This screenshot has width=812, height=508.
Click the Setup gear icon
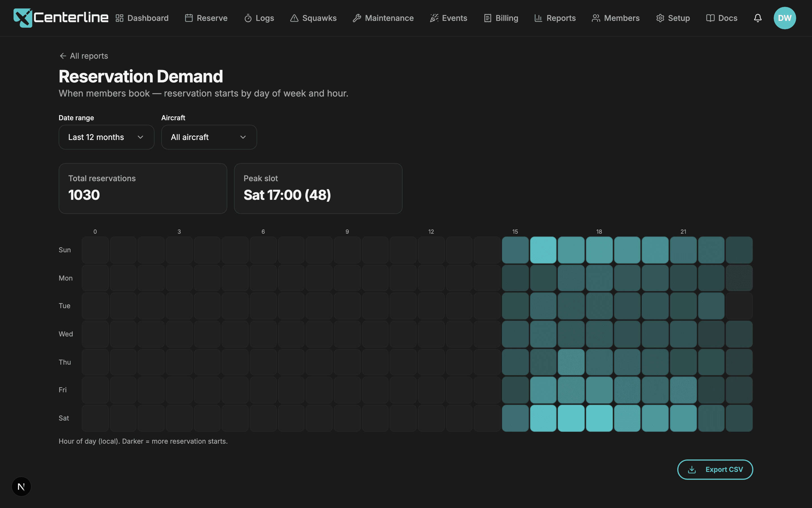[x=660, y=18]
